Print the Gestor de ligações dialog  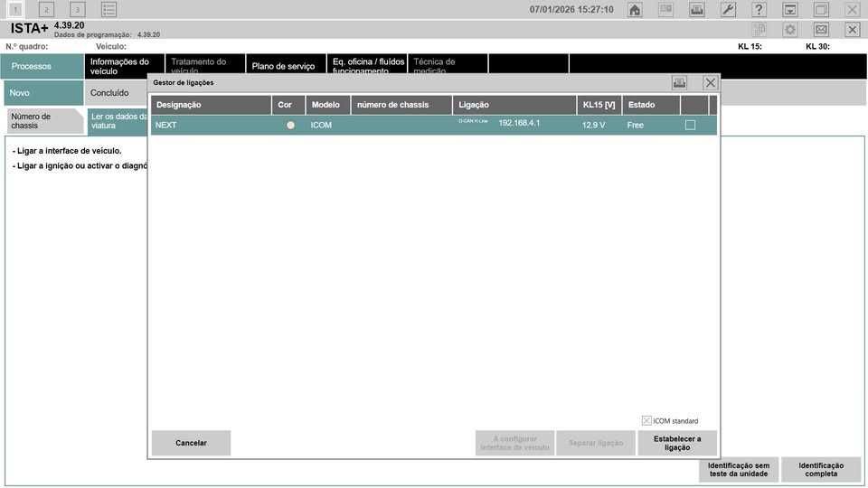pos(679,83)
